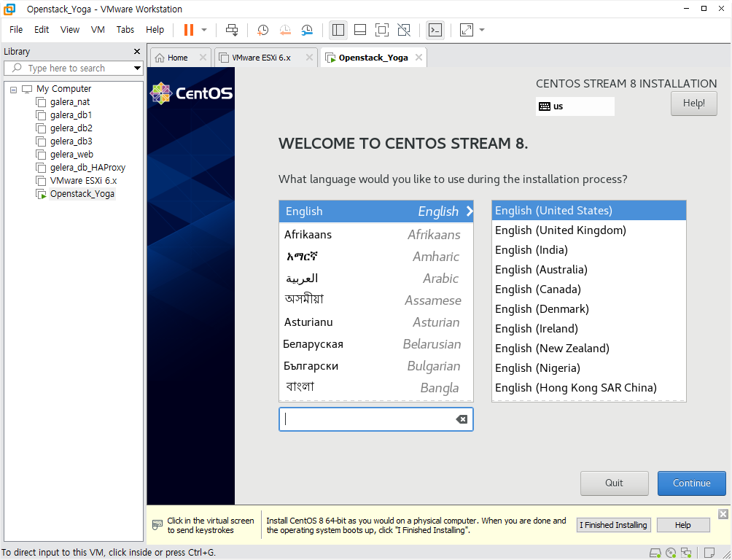Viewport: 732px width, 560px height.
Task: Select Belarusian language row
Action: coord(375,344)
